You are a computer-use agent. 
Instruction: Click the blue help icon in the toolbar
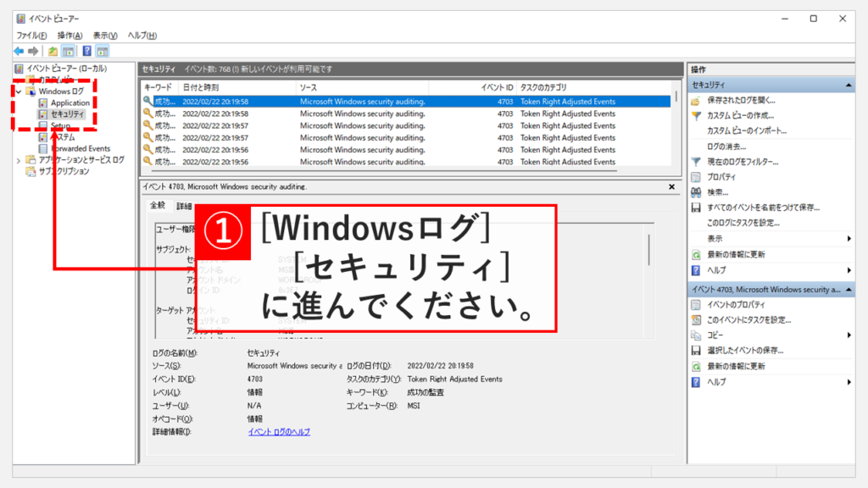[86, 52]
